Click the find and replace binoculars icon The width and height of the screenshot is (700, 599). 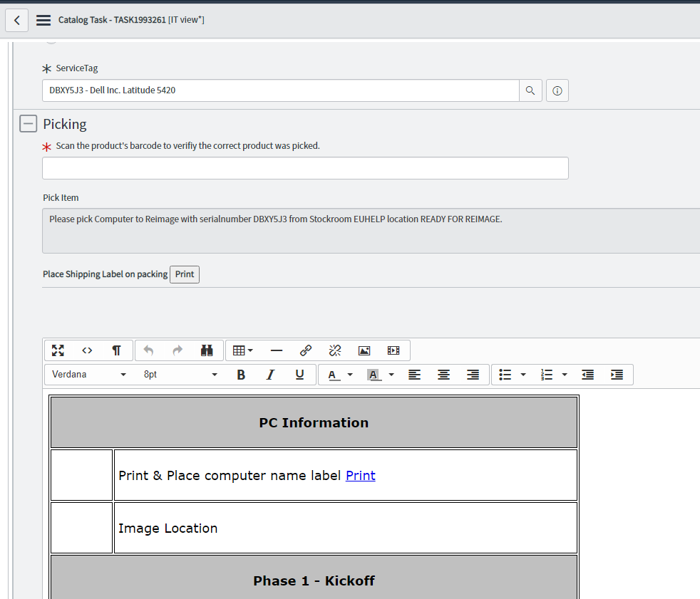click(x=207, y=350)
